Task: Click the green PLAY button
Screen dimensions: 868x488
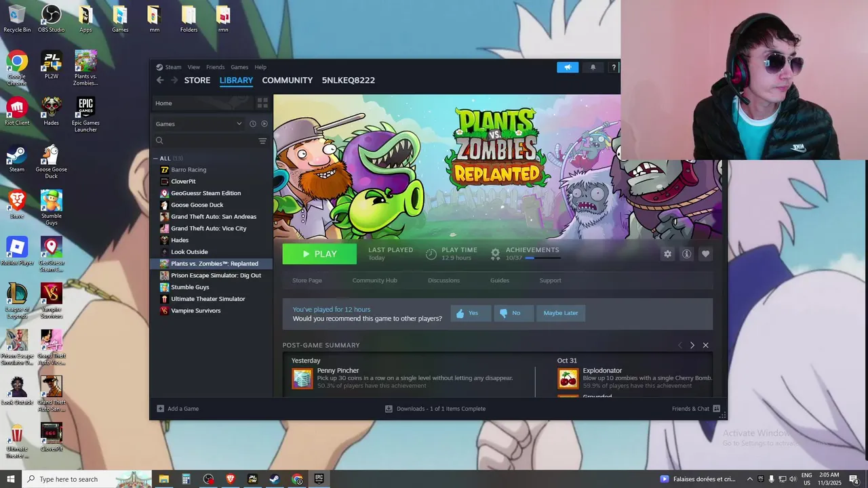Action: coord(319,254)
